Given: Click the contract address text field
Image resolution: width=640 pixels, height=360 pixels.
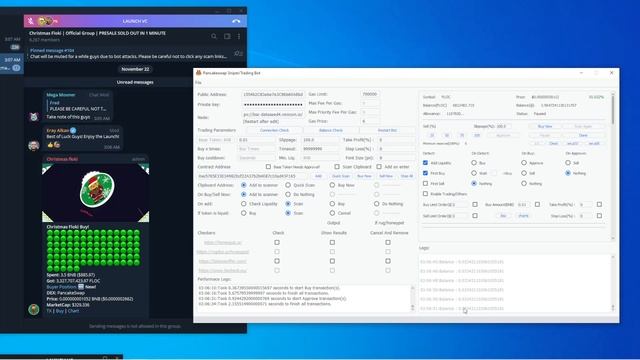Looking at the screenshot, I should 252,176.
